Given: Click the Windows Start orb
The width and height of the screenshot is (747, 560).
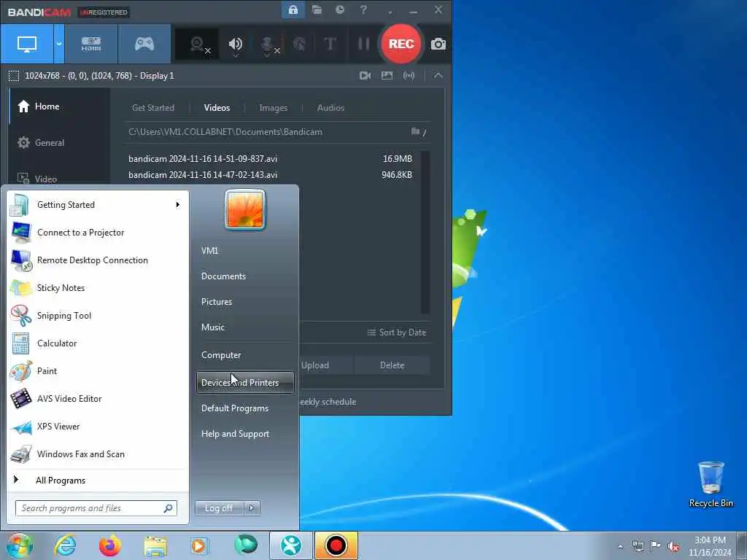Looking at the screenshot, I should coord(20,545).
